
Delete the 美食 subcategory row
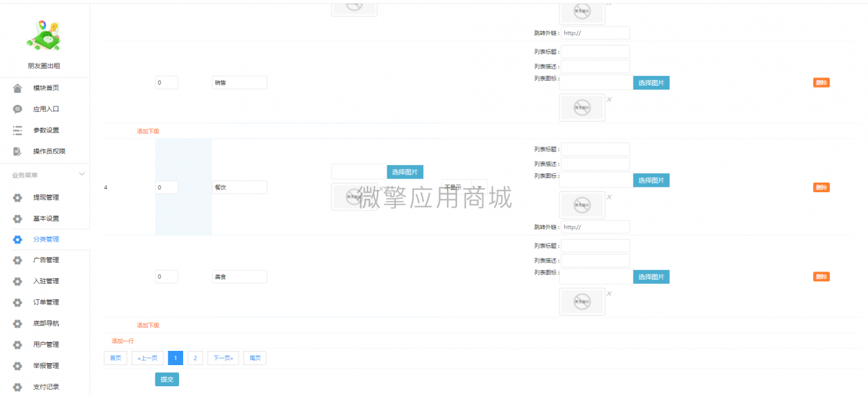tap(821, 276)
